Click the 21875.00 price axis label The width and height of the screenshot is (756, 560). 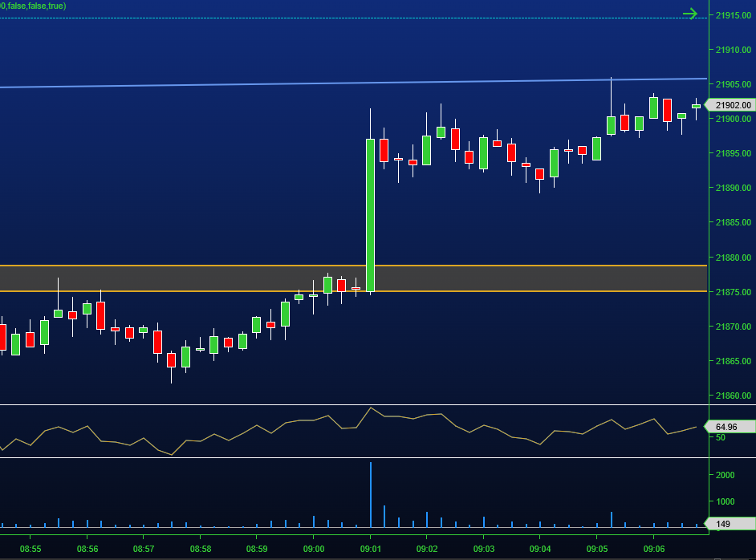pyautogui.click(x=734, y=292)
